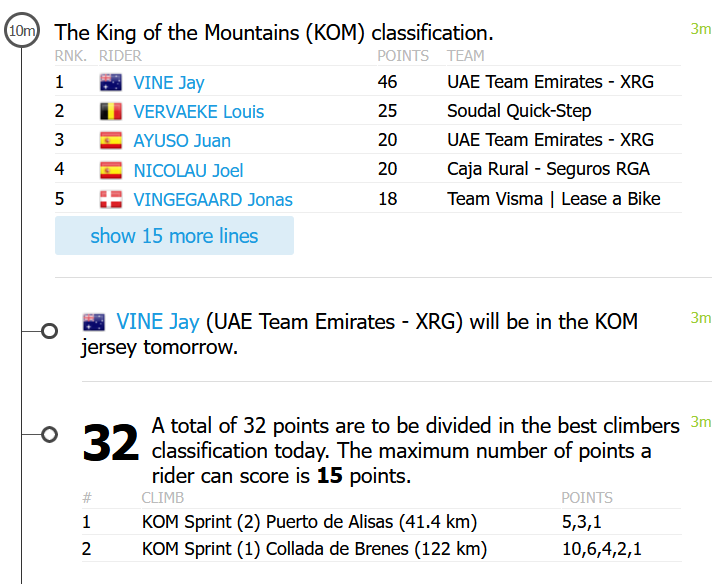The width and height of the screenshot is (715, 584).
Task: Open AYUSO Juan rider profile
Action: click(181, 141)
